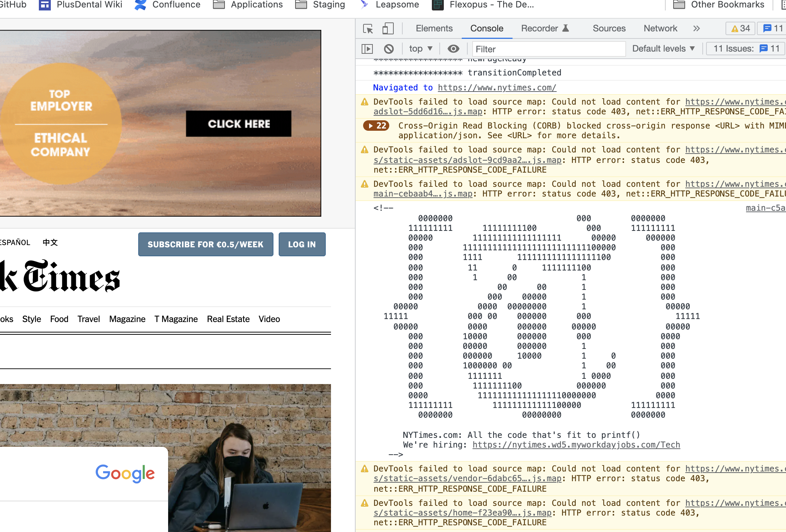This screenshot has height=532, width=786.
Task: Toggle the device toolbar icon
Action: tap(388, 29)
